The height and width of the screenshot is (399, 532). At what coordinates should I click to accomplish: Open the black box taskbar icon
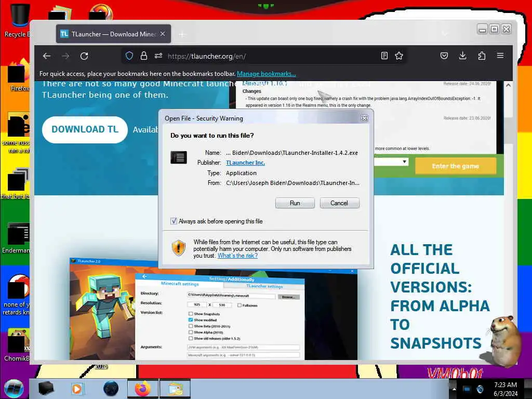point(46,389)
